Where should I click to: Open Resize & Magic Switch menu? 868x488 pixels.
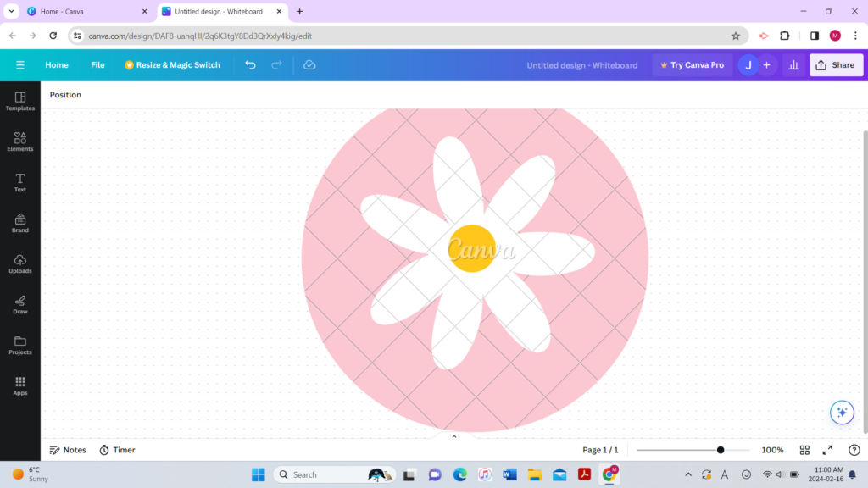click(172, 65)
